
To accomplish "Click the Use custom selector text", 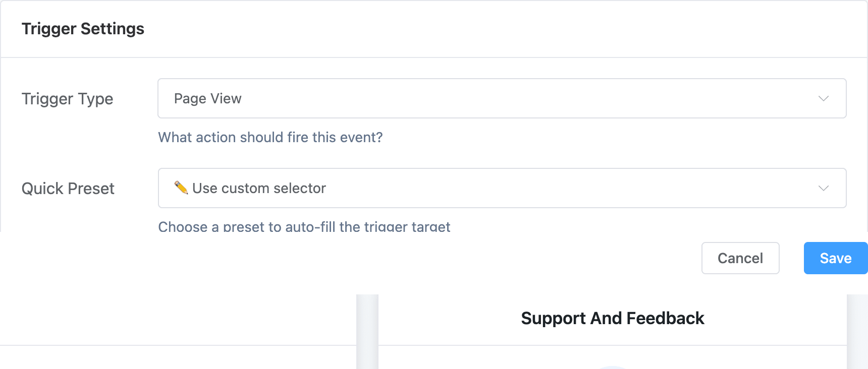I will coord(259,188).
